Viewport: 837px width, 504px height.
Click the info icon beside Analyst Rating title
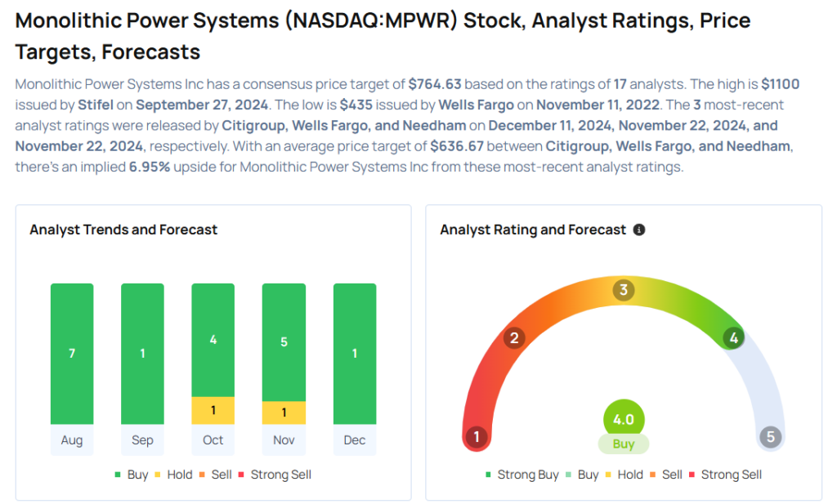coord(639,230)
